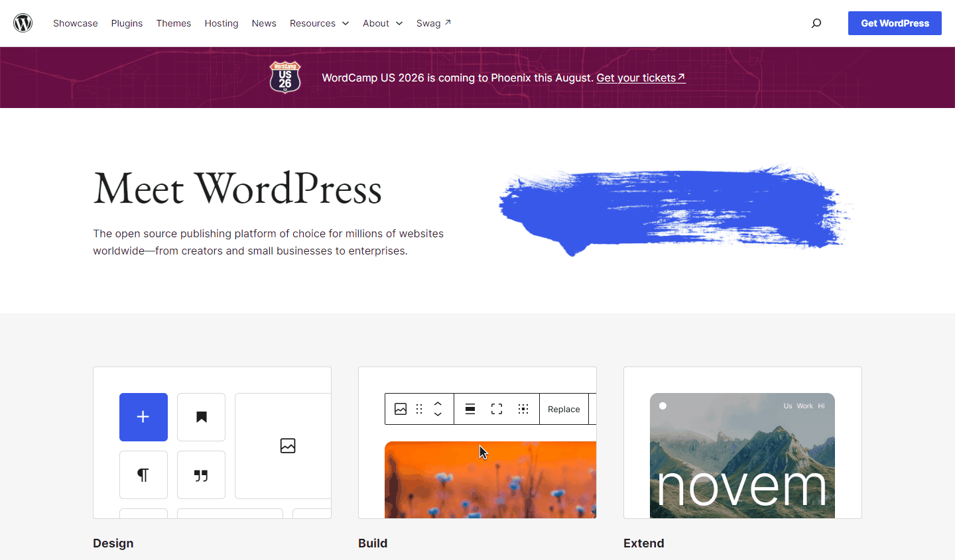Open the News menu item
Viewport: 955px width, 560px height.
[264, 23]
